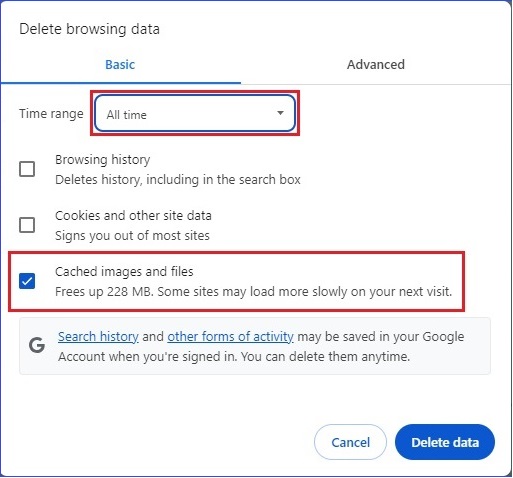Viewport: 513px width, 478px height.
Task: Click the Time range label
Action: [51, 114]
